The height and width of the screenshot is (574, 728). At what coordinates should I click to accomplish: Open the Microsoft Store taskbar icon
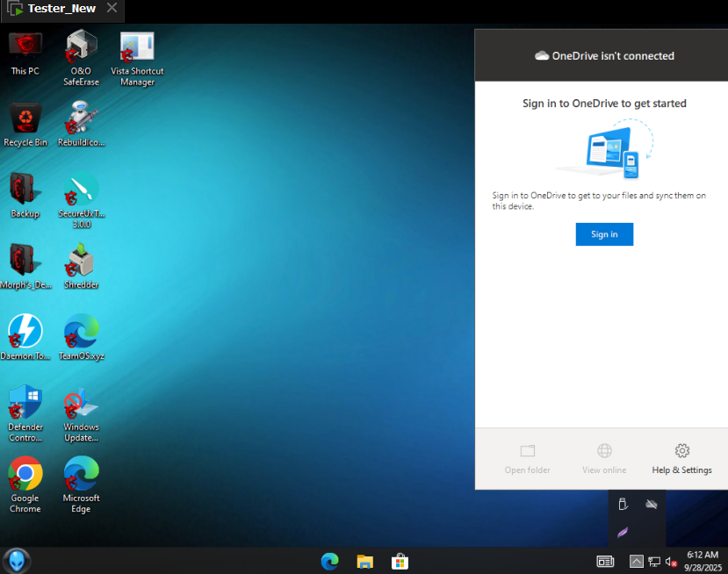coord(399,561)
